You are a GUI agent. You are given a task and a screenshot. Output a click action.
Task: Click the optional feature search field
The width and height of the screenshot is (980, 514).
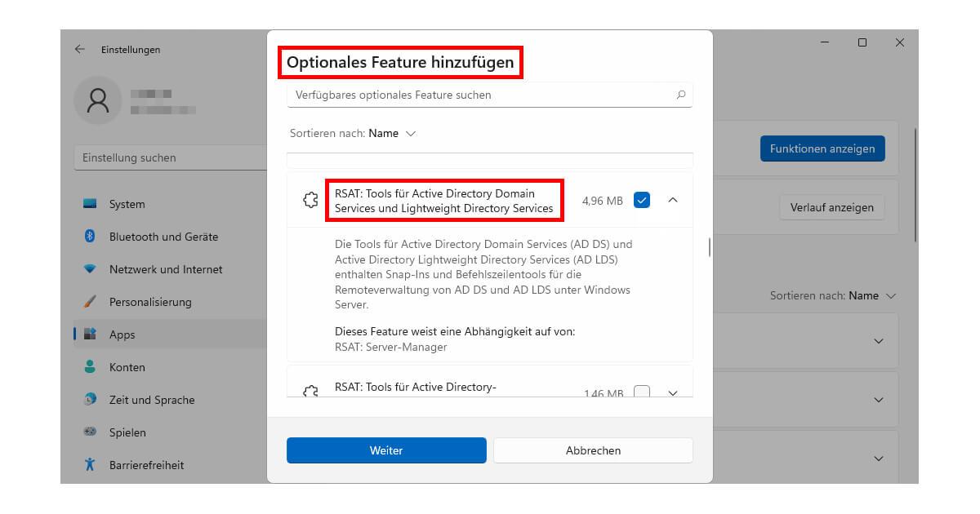pos(488,95)
